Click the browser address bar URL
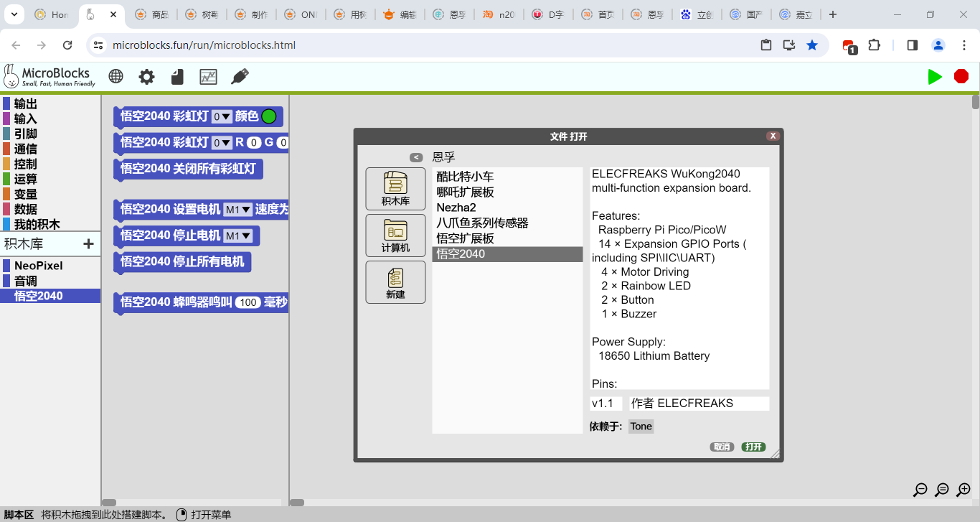The image size is (980, 522). [x=204, y=45]
